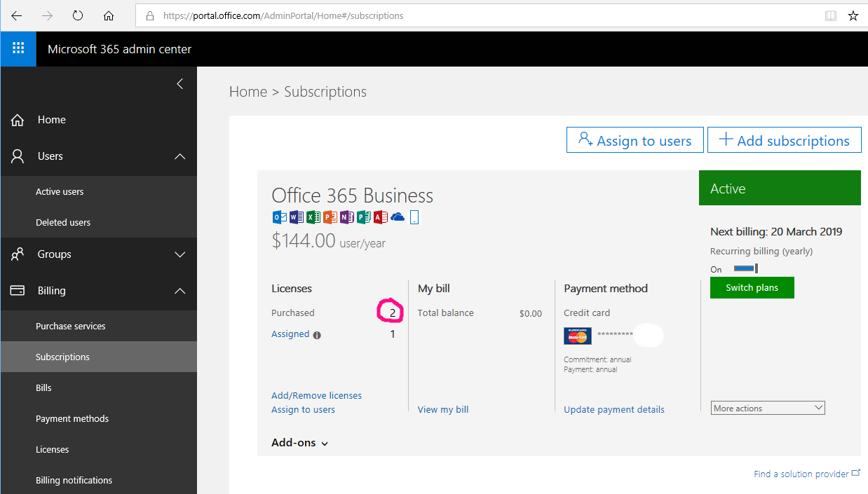Click the browser forward arrow
Viewport: 868px width, 494px height.
[47, 15]
